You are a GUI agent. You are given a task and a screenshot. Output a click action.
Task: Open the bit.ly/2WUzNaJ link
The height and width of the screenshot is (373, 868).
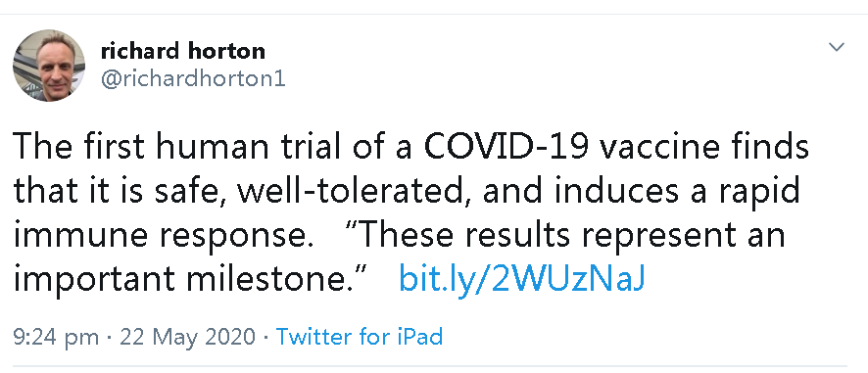pyautogui.click(x=521, y=279)
